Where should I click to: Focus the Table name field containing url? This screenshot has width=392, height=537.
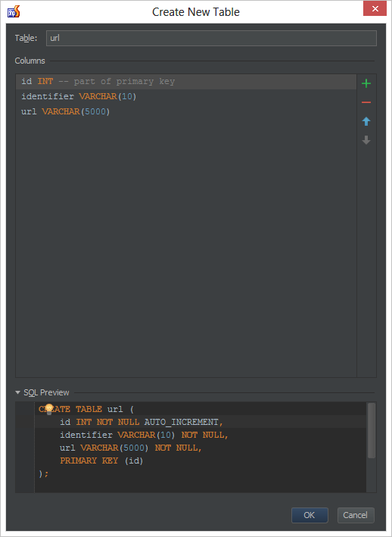point(211,38)
